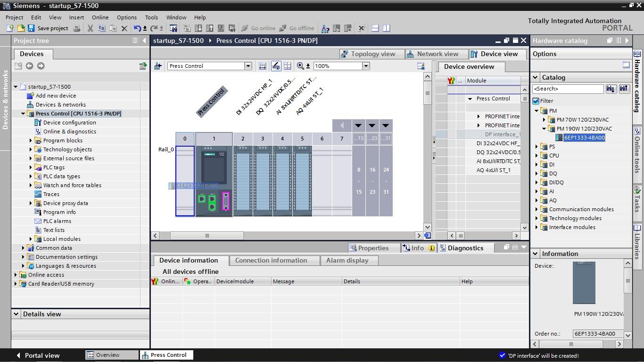Click the Undo arrow icon
The image size is (644, 362).
(x=137, y=28)
